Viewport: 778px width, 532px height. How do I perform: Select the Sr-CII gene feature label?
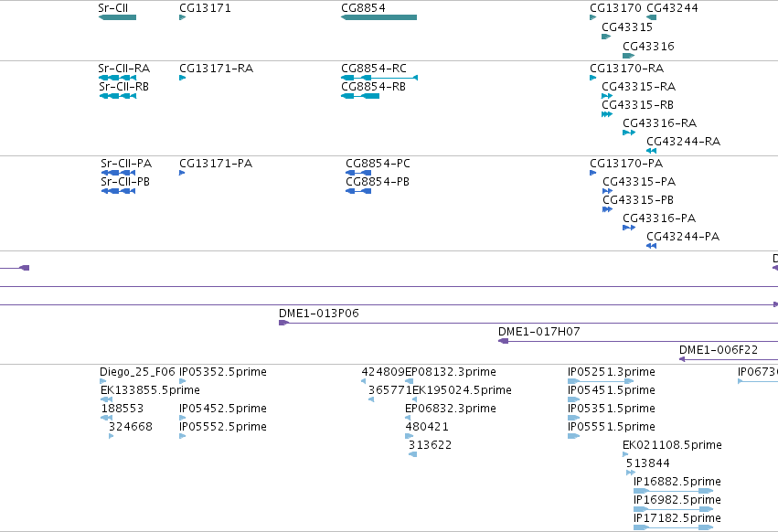pos(113,8)
